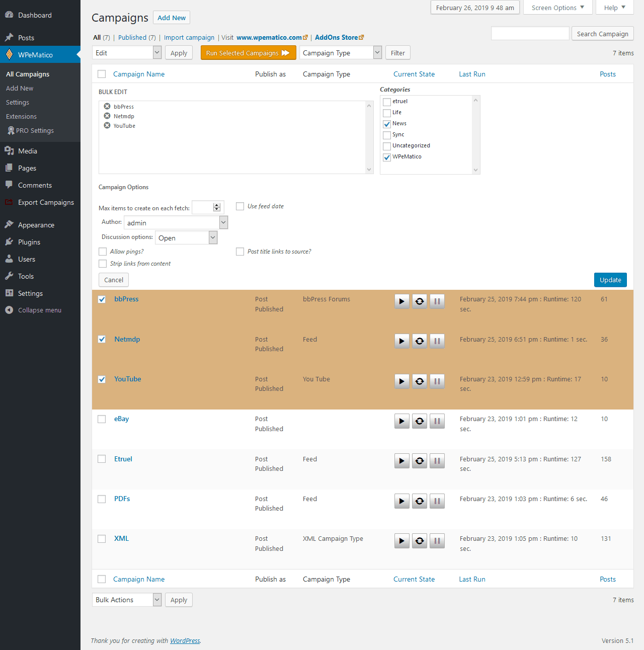
Task: Open Export Campaigns in the sidebar
Action: (x=46, y=202)
